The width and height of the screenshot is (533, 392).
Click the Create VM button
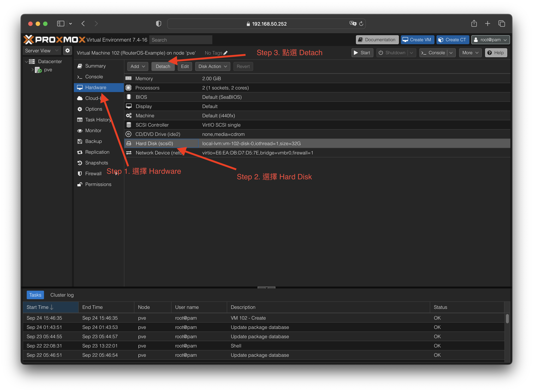point(417,40)
